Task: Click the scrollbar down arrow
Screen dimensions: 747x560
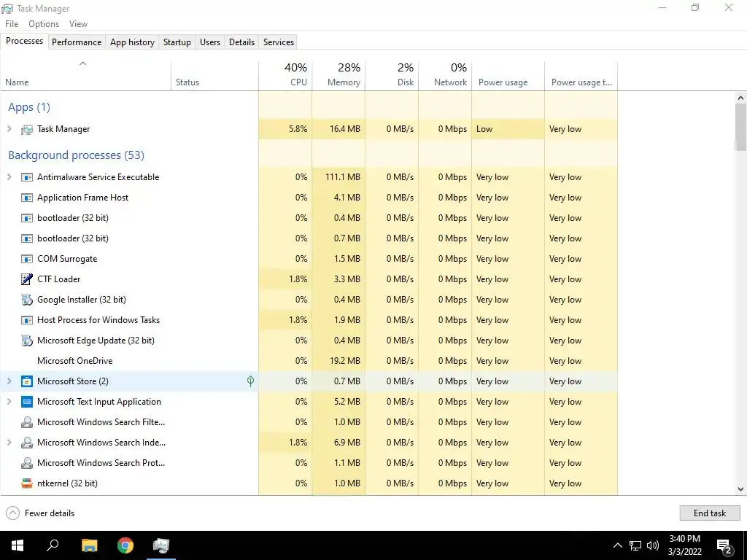Action: click(x=740, y=489)
